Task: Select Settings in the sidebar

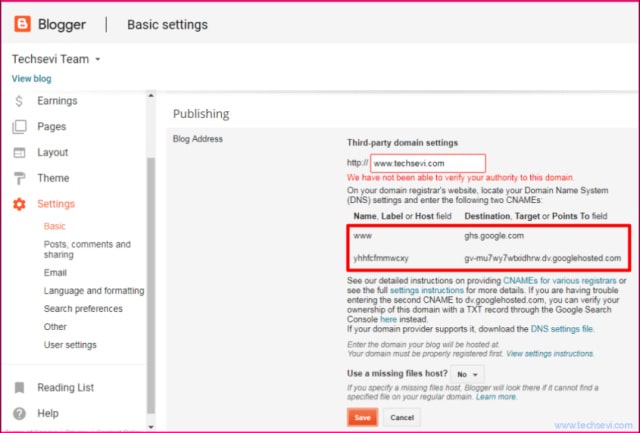Action: pos(56,204)
